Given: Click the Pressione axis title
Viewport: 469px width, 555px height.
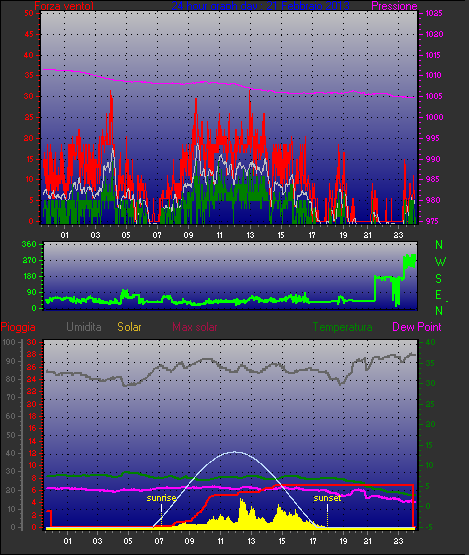Looking at the screenshot, I should pos(394,6).
